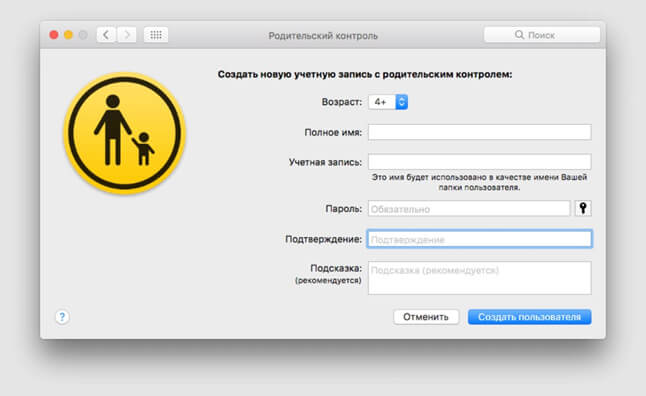
Task: Open the password assistant key icon
Action: (x=583, y=209)
